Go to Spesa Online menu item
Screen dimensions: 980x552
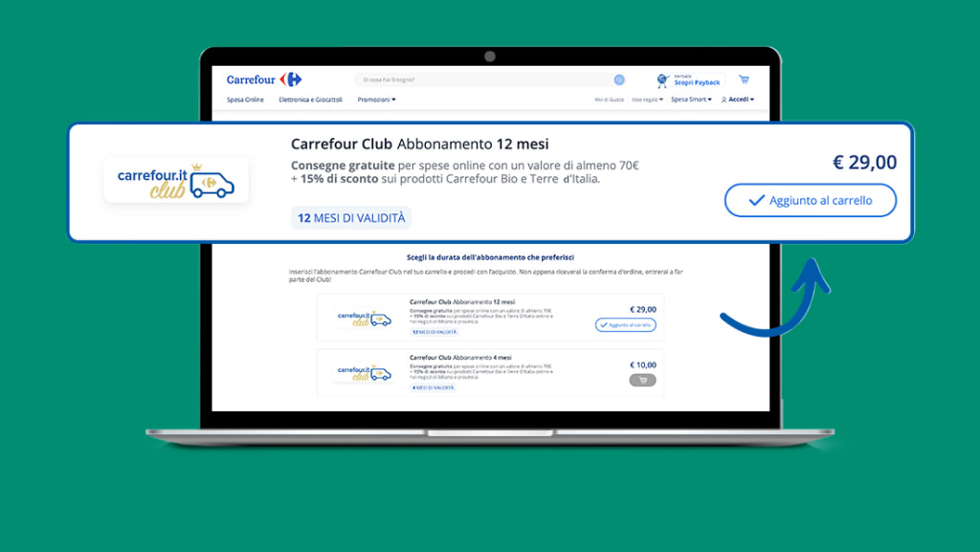pos(245,99)
